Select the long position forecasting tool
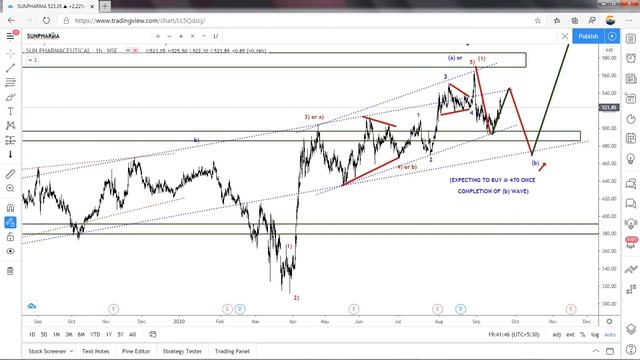This screenshot has height=360, width=640. [10, 140]
